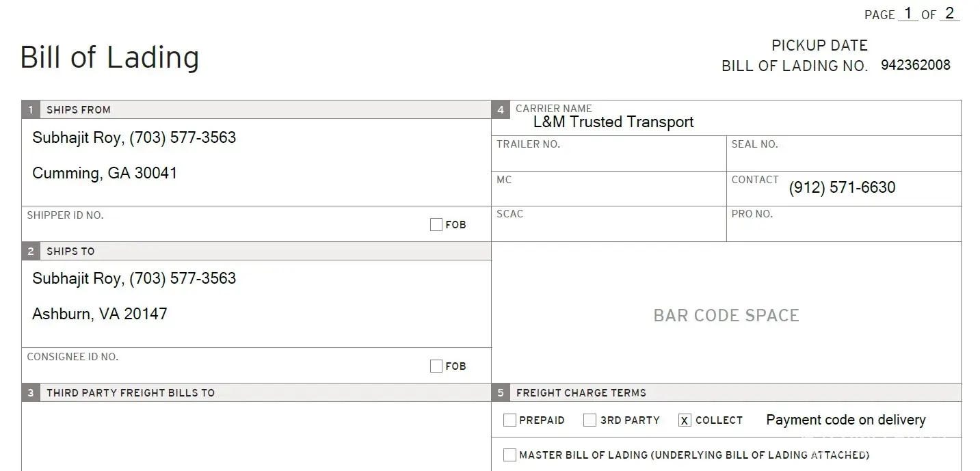The width and height of the screenshot is (980, 471).
Task: Tick the Prepaid freight charge checkbox
Action: click(509, 420)
